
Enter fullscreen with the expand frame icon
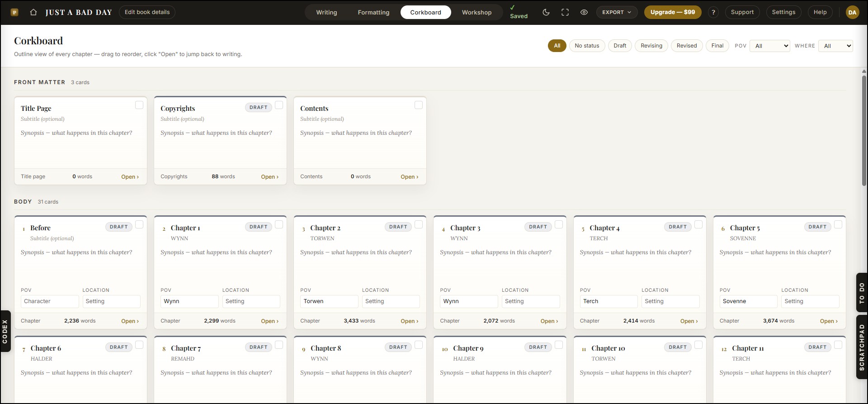565,12
